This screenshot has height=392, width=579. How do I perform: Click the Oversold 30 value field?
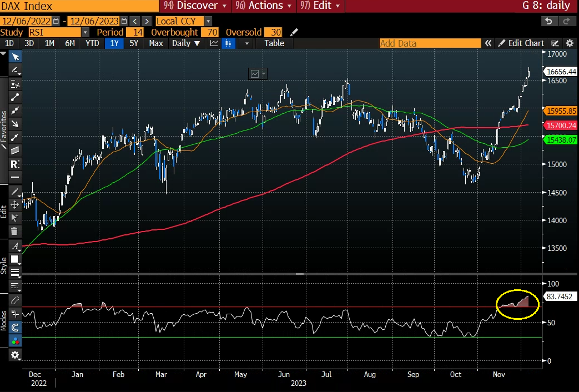click(274, 33)
